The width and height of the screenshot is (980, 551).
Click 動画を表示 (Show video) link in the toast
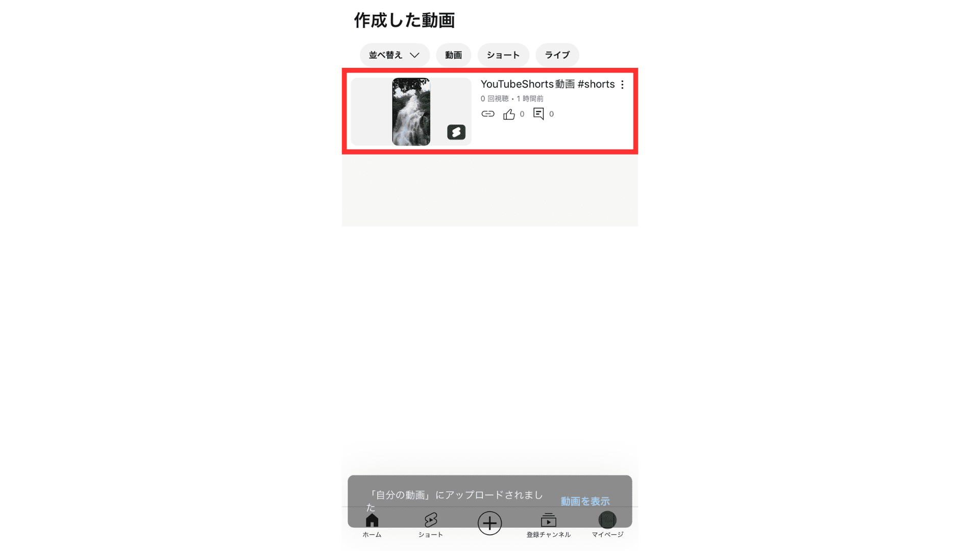pyautogui.click(x=585, y=501)
